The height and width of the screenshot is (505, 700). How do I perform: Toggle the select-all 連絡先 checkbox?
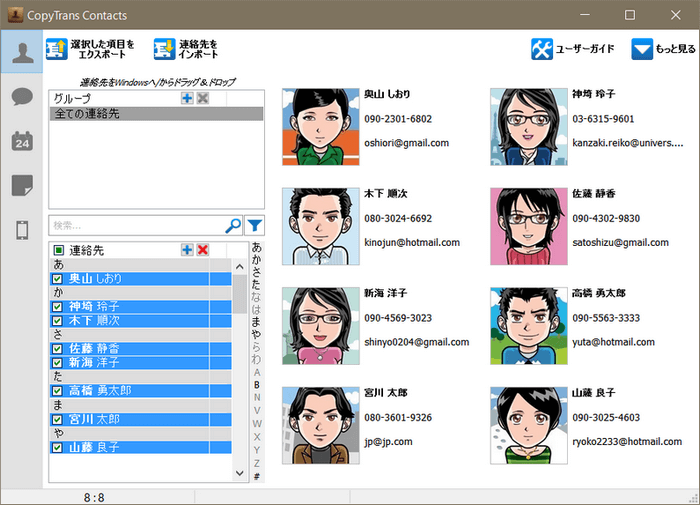58,250
